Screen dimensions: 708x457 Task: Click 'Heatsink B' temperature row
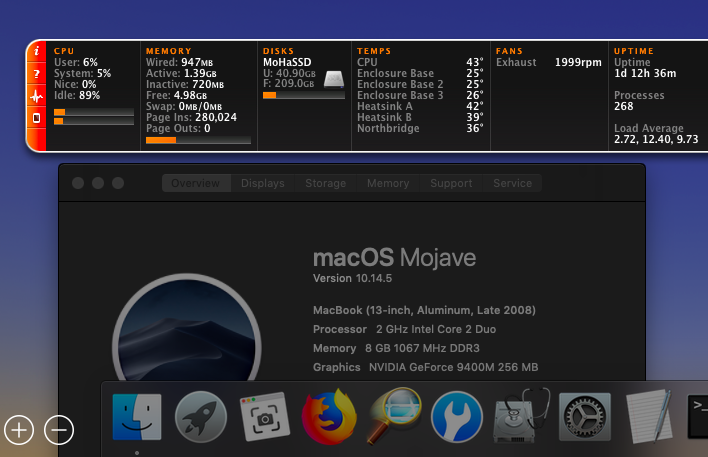tap(420, 117)
